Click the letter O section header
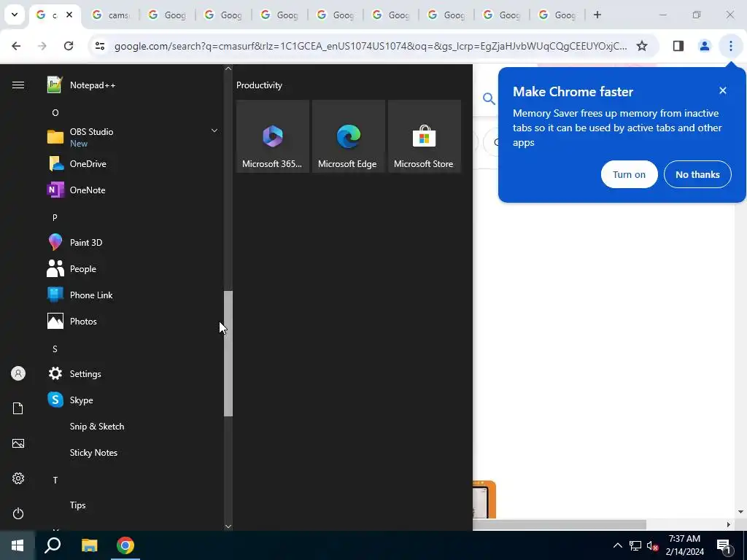The image size is (747, 560). click(x=55, y=113)
